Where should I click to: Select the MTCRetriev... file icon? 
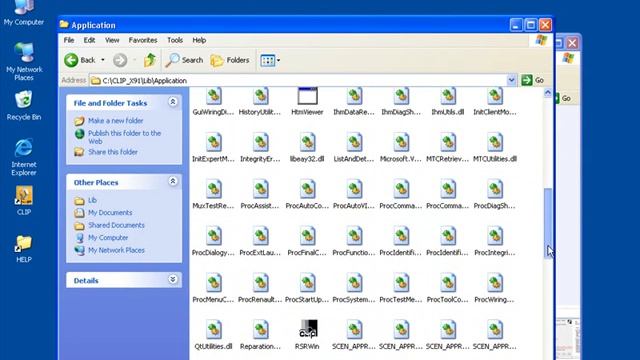tap(448, 142)
